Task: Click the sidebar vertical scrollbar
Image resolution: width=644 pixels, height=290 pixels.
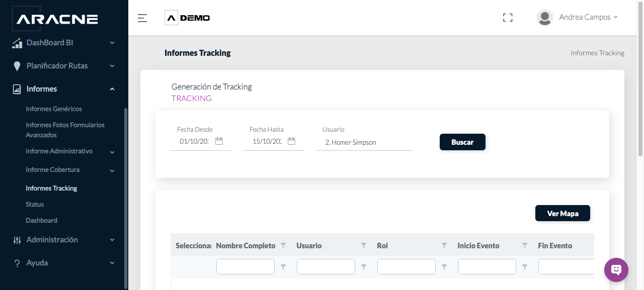Action: [126, 199]
